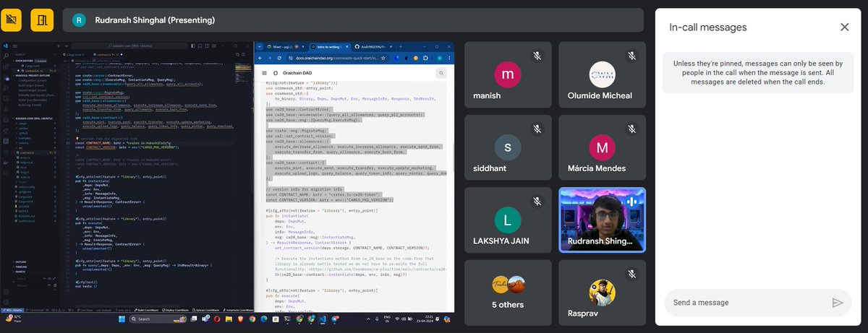This screenshot has height=333, width=868.
Task: Open the VS Code manage gear icon
Action: click(x=6, y=302)
